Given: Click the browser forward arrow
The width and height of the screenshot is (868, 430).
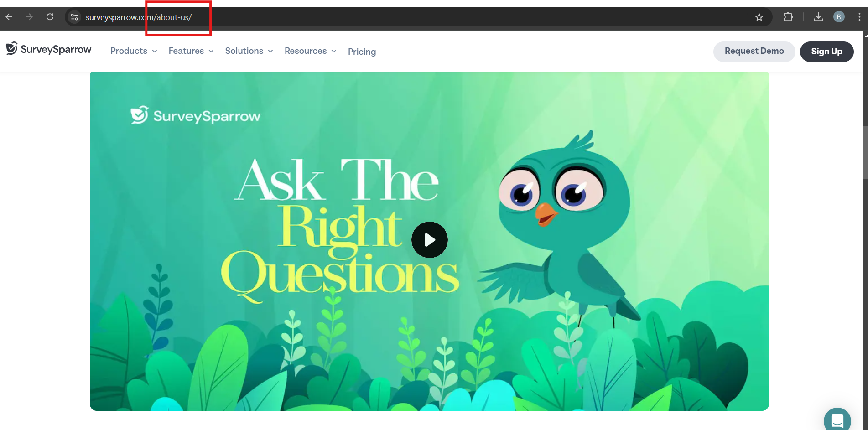Looking at the screenshot, I should 29,17.
